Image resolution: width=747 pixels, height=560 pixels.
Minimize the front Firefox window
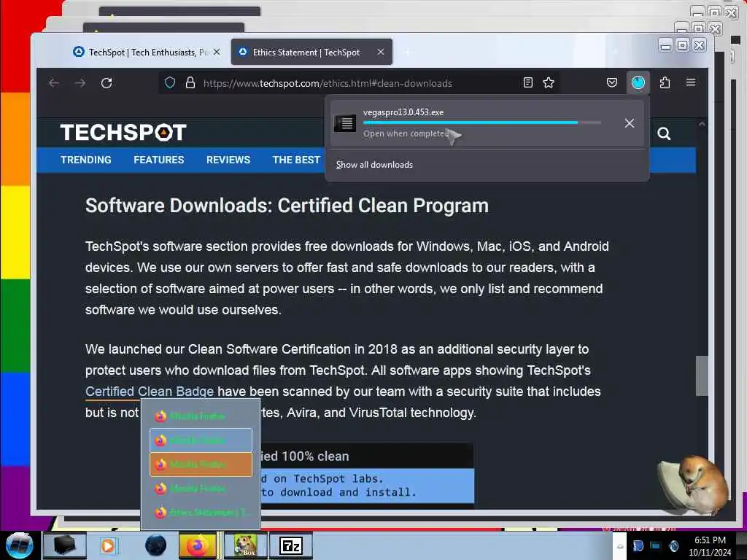(665, 45)
